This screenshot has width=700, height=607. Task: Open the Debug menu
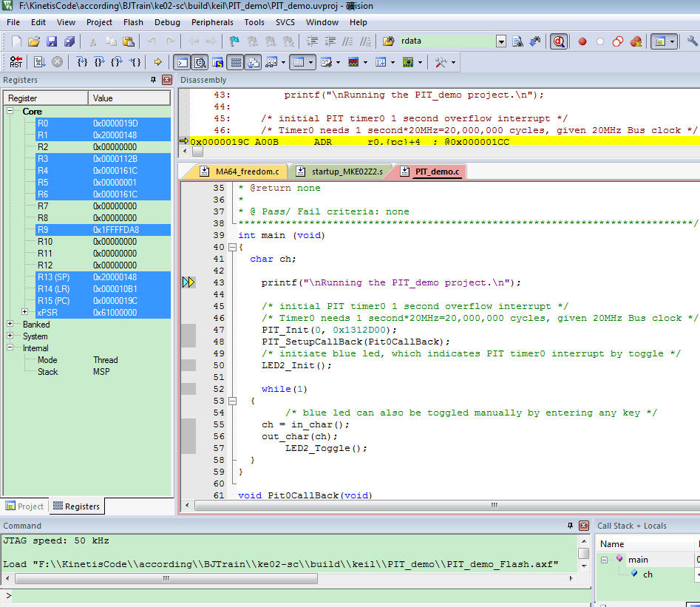pyautogui.click(x=167, y=22)
